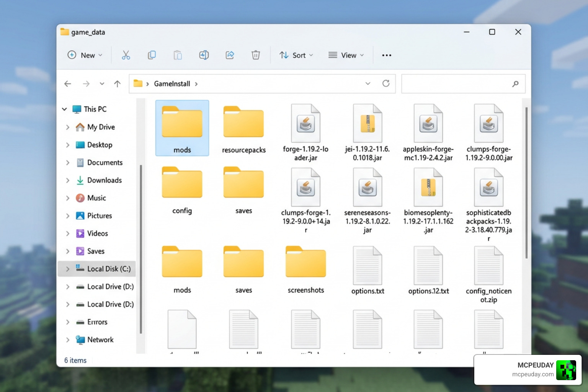
Task: Select clumps-forge-1.19.2-9.0.0+14.jar file
Action: [305, 201]
